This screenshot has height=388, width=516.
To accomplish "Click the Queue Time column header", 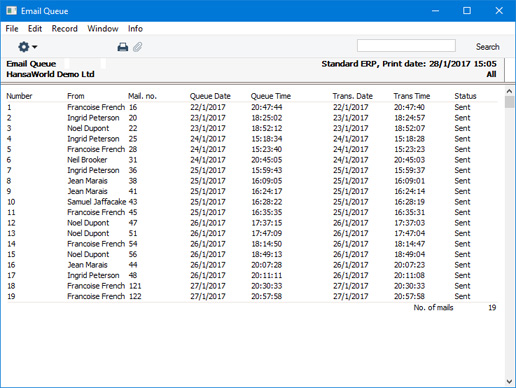I will pyautogui.click(x=271, y=96).
